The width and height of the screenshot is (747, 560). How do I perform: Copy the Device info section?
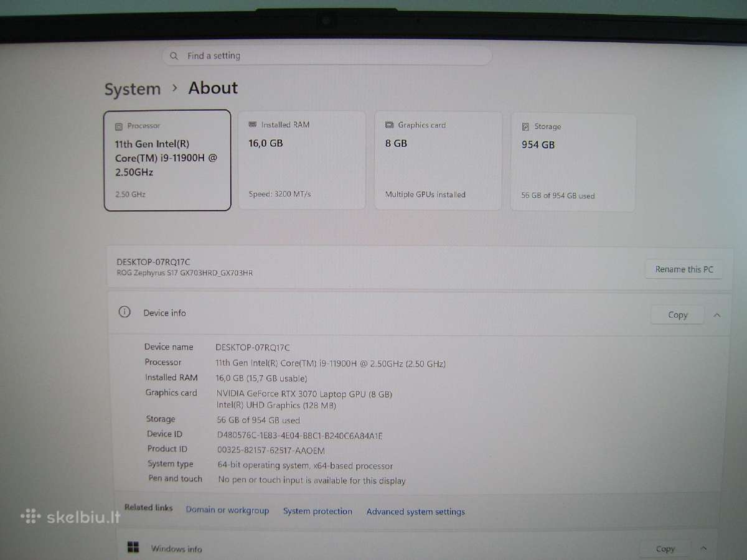point(677,315)
